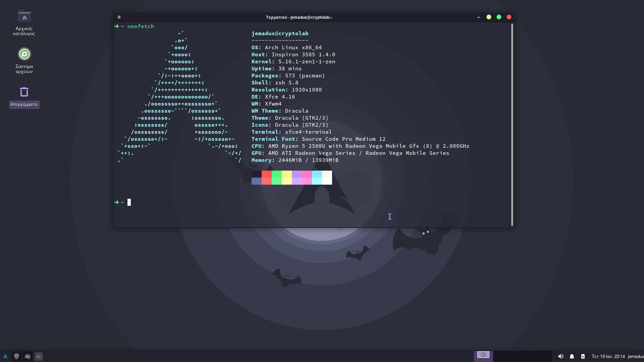Image resolution: width=644 pixels, height=362 pixels.
Task: Open the trash desktop icon
Action: tap(24, 97)
